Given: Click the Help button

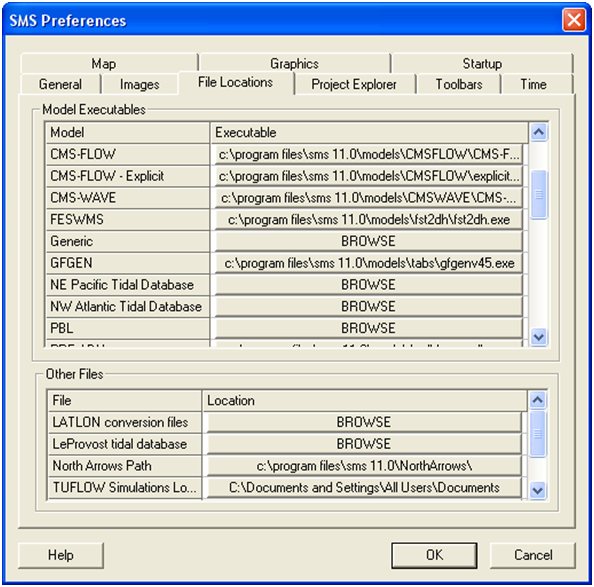Looking at the screenshot, I should coord(61,555).
